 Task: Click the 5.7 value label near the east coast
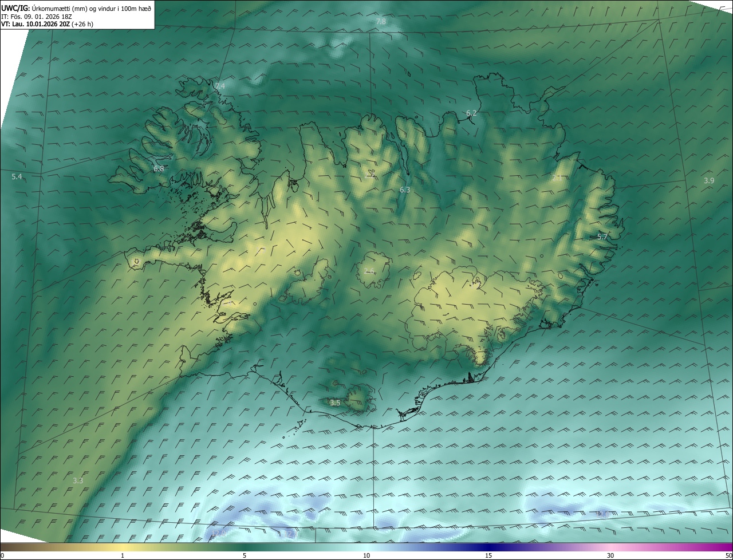pos(602,236)
